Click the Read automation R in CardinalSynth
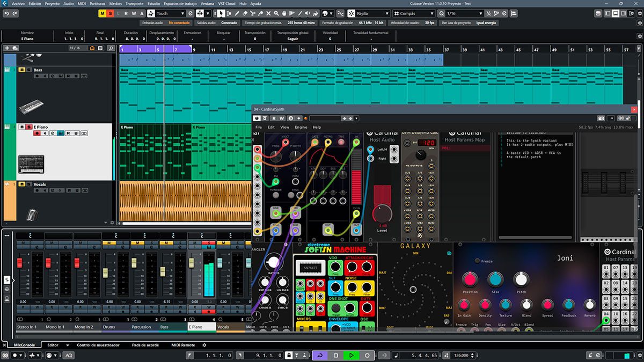The image size is (644, 362). pos(274,118)
